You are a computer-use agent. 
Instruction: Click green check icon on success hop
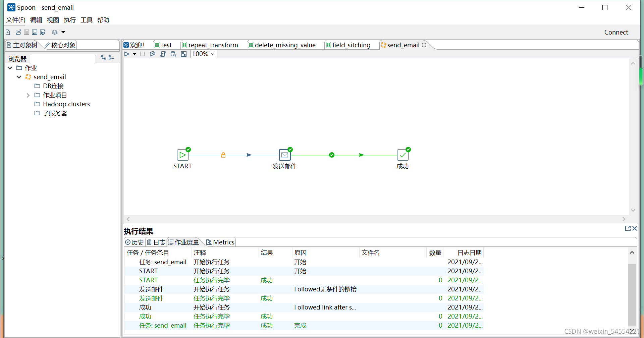coord(332,155)
